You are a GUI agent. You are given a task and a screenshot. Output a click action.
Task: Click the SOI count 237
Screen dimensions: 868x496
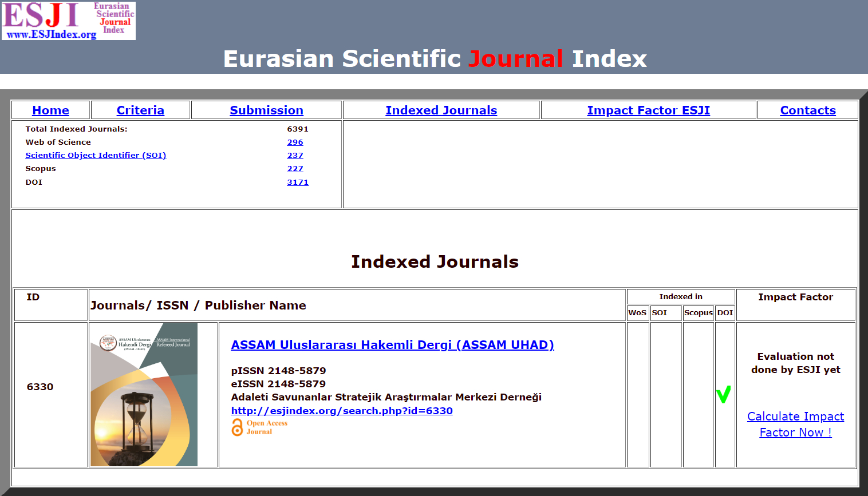pyautogui.click(x=295, y=156)
